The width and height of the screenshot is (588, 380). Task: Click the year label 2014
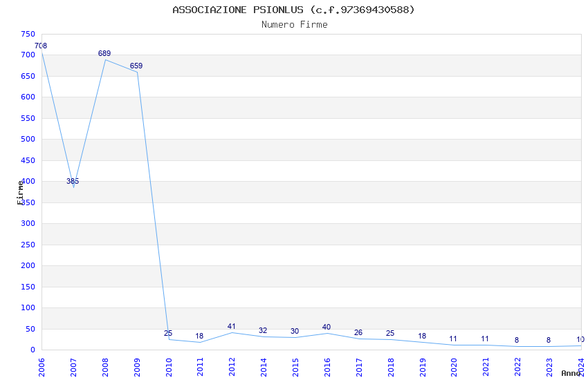[264, 368]
